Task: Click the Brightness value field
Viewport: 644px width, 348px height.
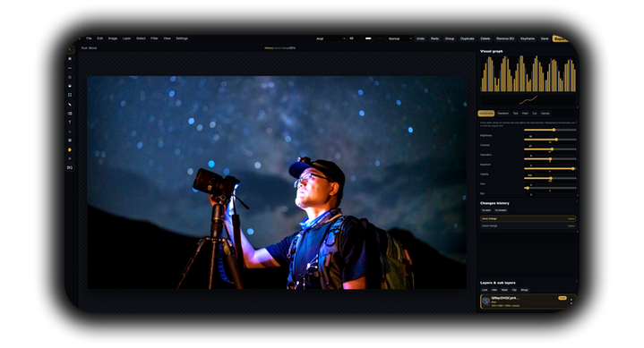Action: [530, 136]
